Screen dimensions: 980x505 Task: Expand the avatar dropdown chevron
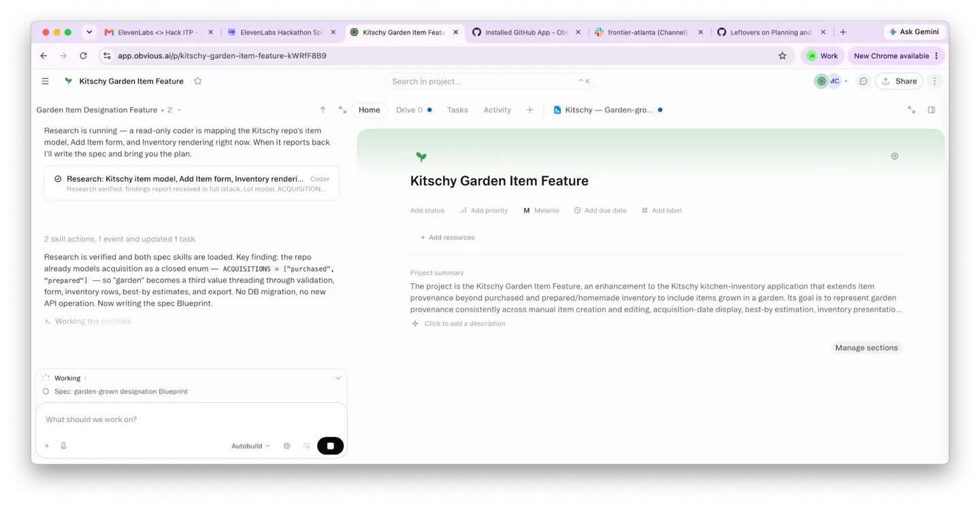pyautogui.click(x=846, y=81)
